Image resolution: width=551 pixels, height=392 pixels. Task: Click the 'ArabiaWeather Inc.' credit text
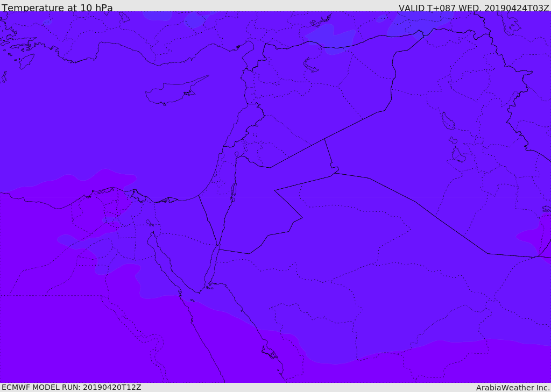pyautogui.click(x=513, y=388)
